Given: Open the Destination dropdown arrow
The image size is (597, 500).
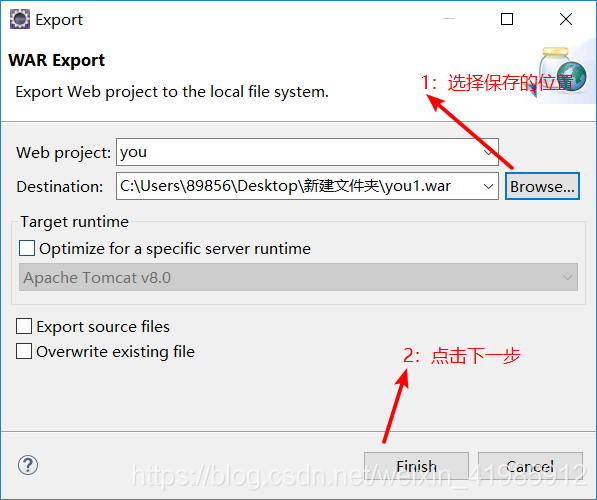Looking at the screenshot, I should [x=488, y=187].
